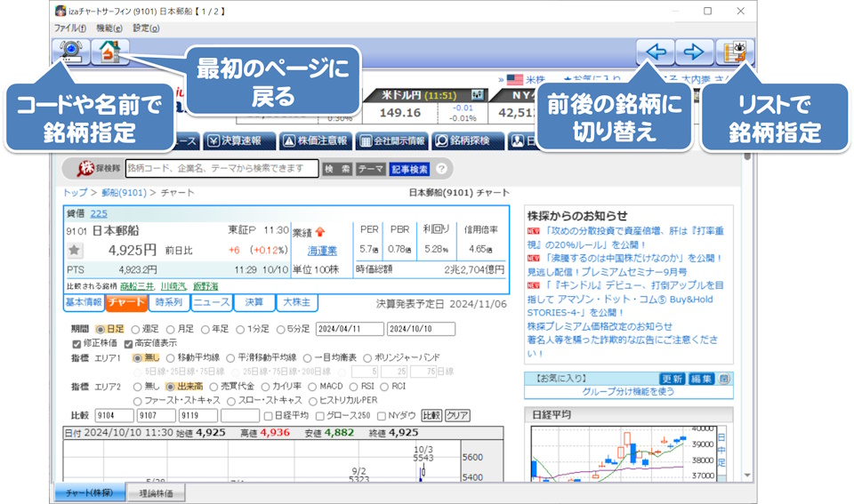Open the stock code search magnifier icon
This screenshot has height=504, width=854.
[x=71, y=52]
